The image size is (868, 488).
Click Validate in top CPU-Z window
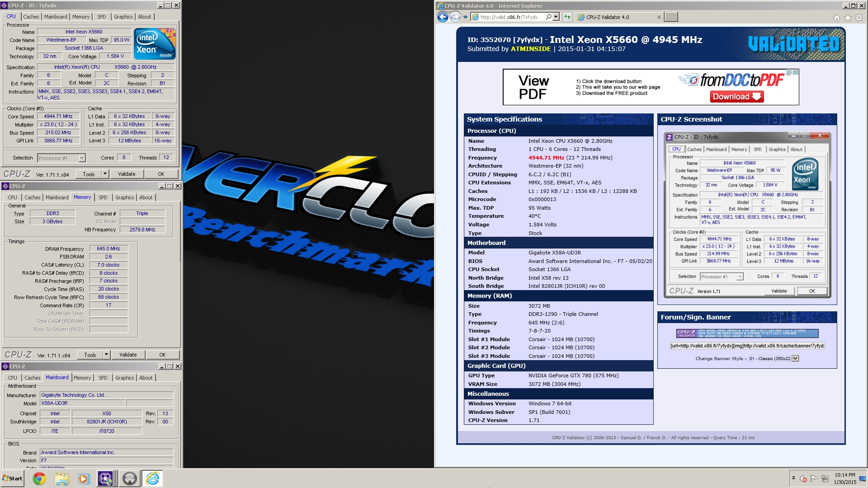tap(127, 174)
